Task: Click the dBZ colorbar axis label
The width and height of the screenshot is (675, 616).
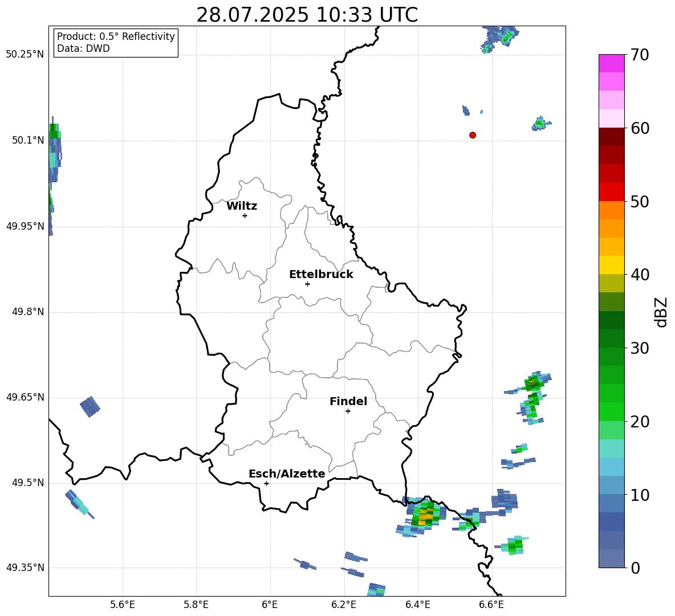Action: tap(662, 312)
